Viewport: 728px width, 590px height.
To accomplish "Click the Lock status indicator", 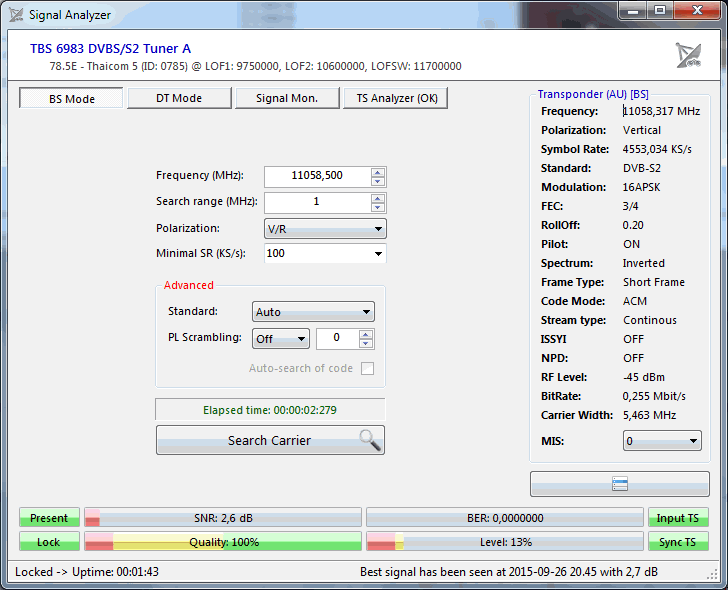I will pyautogui.click(x=49, y=542).
